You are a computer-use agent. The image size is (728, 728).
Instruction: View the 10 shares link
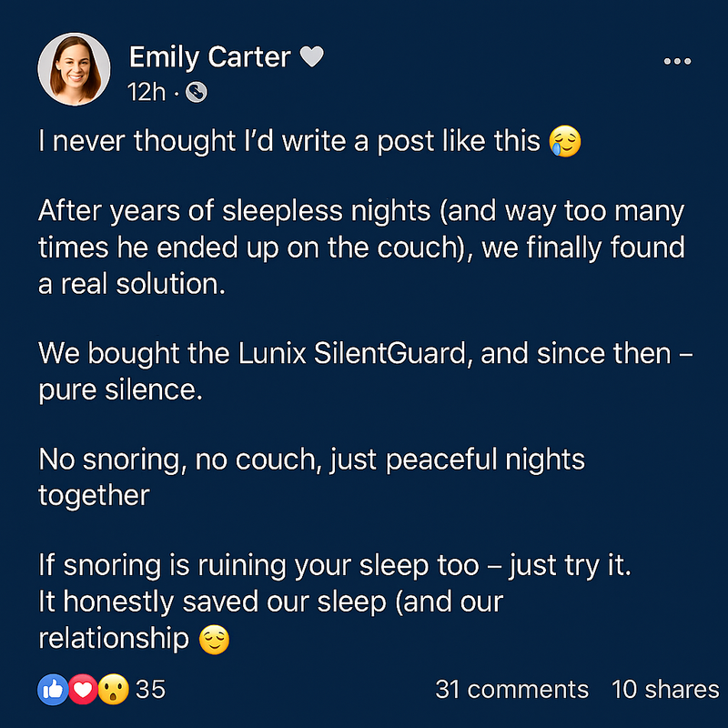click(665, 690)
